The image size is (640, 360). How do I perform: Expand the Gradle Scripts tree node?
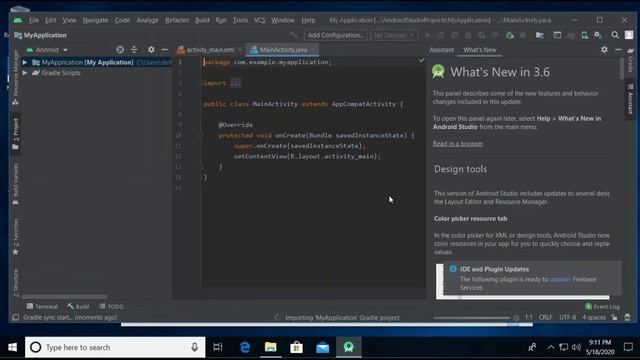pyautogui.click(x=25, y=73)
